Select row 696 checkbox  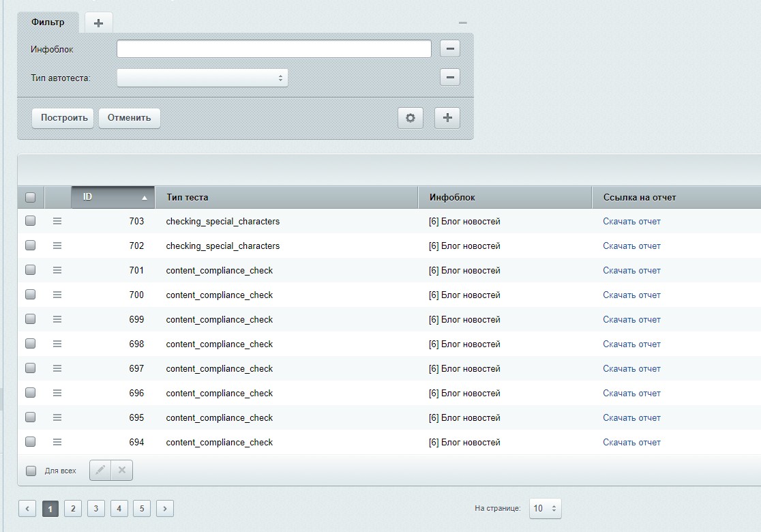[31, 393]
